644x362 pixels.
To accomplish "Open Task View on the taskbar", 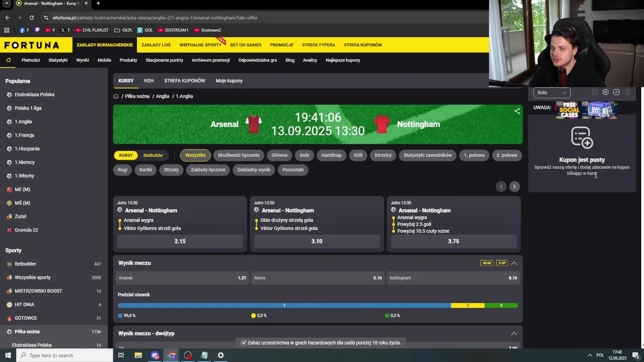I will pos(121,355).
